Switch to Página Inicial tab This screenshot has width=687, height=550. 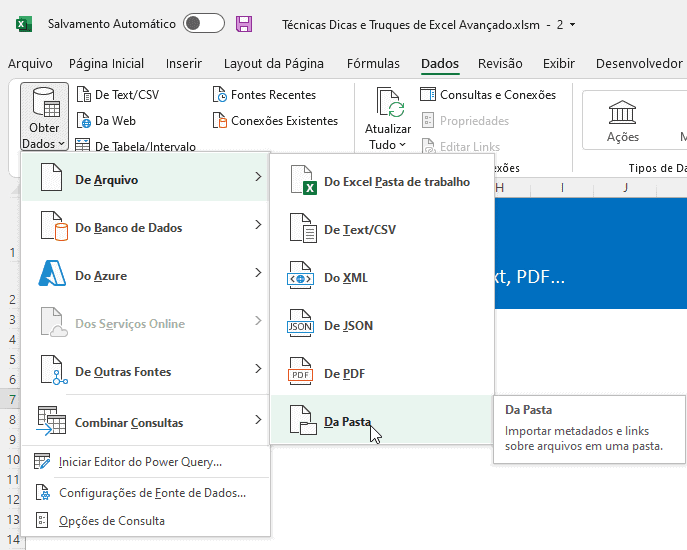106,64
